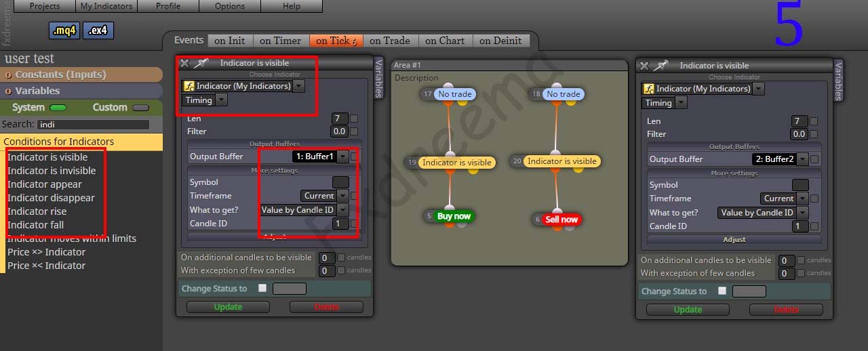Click orange output dot of block 17 No trade
The height and width of the screenshot is (351, 868).
449,103
